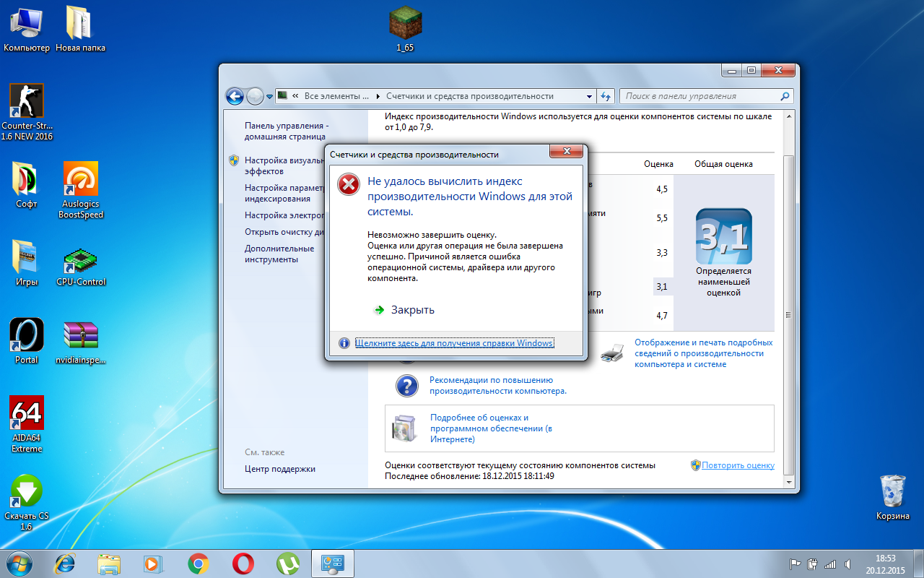The image size is (924, 578).
Task: Open the Игры folder on desktop
Action: 27,263
